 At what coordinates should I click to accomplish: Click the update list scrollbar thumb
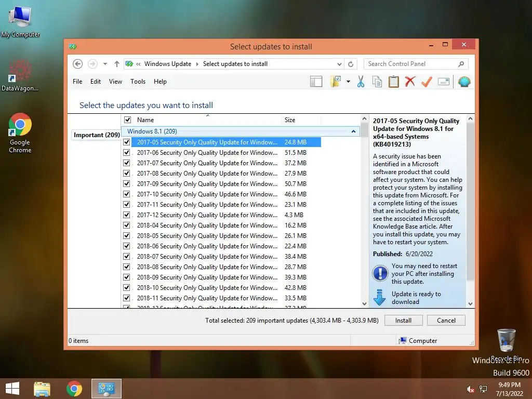pyautogui.click(x=364, y=130)
